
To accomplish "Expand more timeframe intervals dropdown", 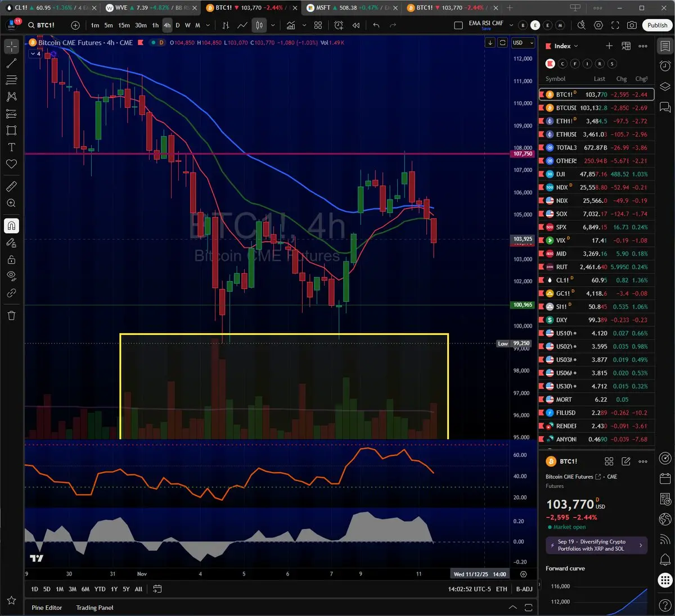I will 208,25.
